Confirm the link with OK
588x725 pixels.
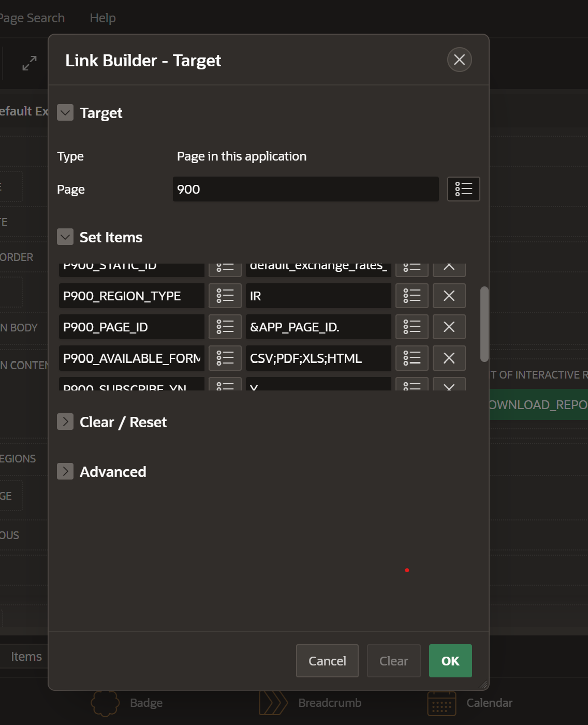pyautogui.click(x=450, y=661)
